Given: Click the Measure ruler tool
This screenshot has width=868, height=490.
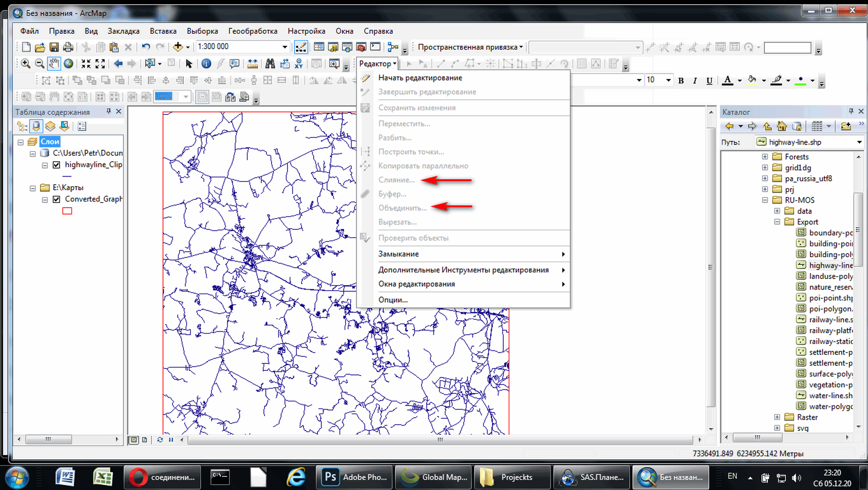Looking at the screenshot, I should (x=253, y=63).
